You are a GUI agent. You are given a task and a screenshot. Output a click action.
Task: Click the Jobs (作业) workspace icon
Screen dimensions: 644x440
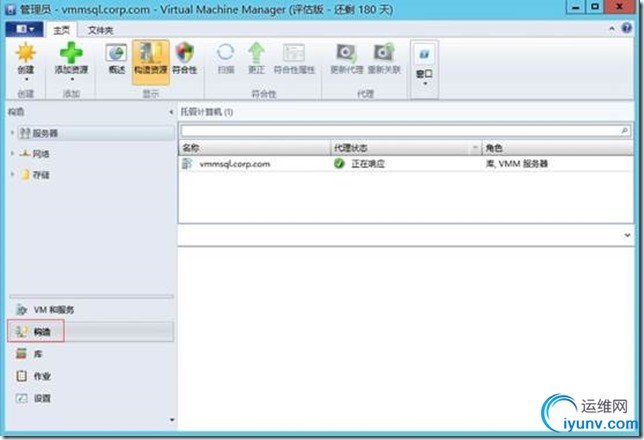pos(21,375)
